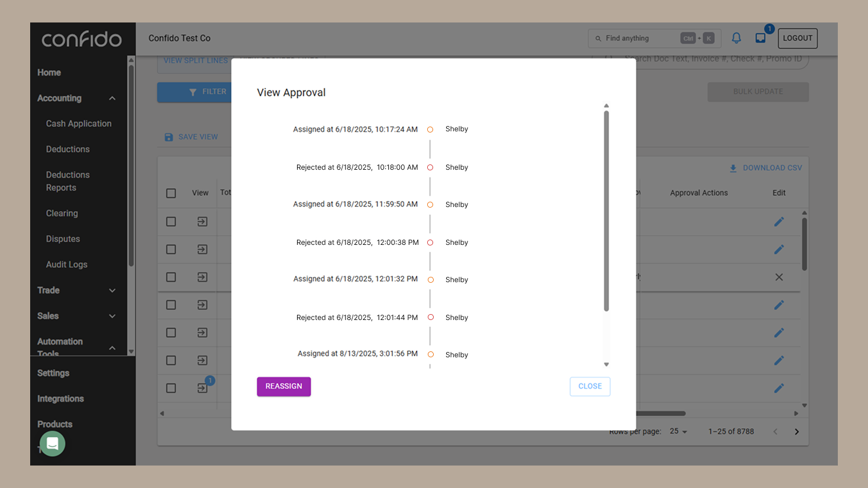The height and width of the screenshot is (488, 868).
Task: Check the third table row checkbox
Action: [x=171, y=277]
